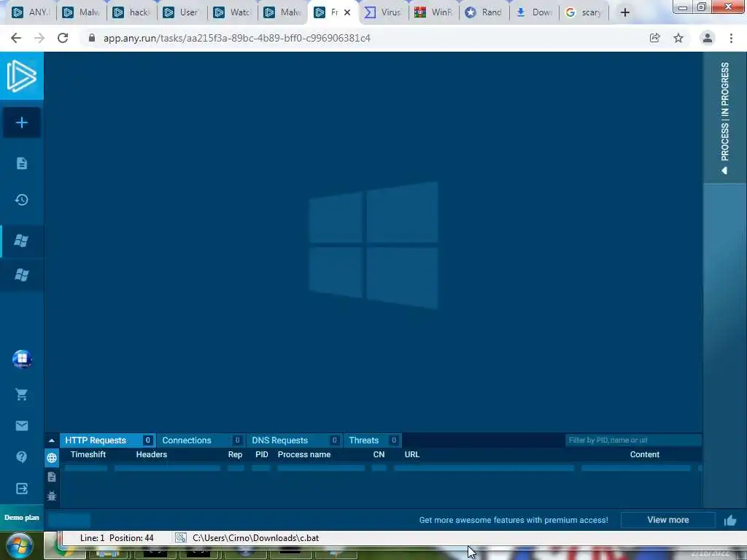Click the Process name column header
This screenshot has height=560, width=747.
coord(304,455)
